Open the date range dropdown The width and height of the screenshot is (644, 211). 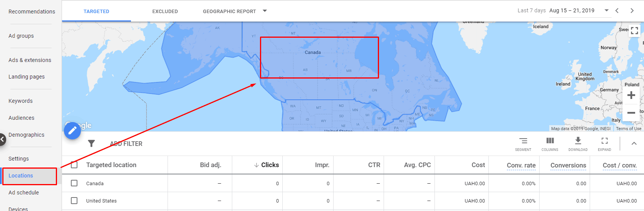(x=607, y=11)
